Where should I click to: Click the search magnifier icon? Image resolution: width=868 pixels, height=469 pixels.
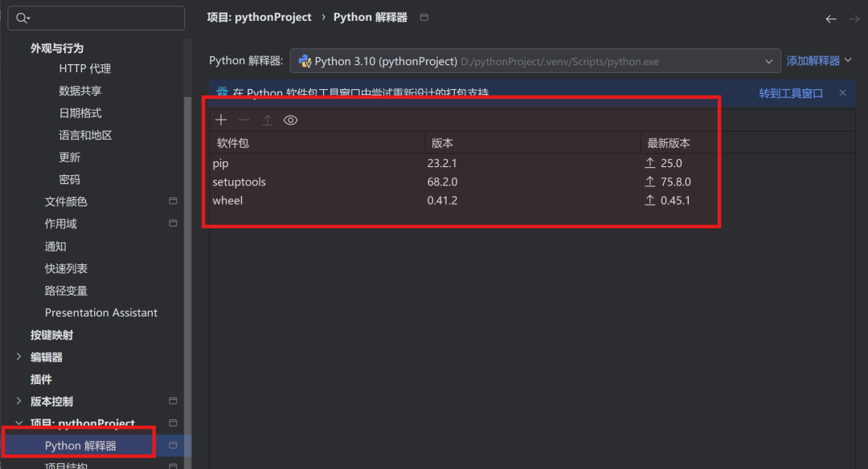point(23,18)
